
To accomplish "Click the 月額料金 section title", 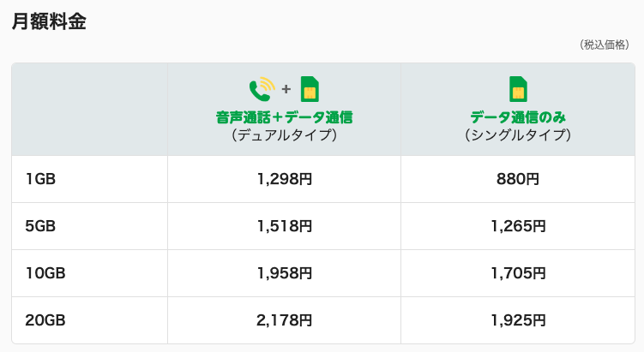I will [x=49, y=21].
